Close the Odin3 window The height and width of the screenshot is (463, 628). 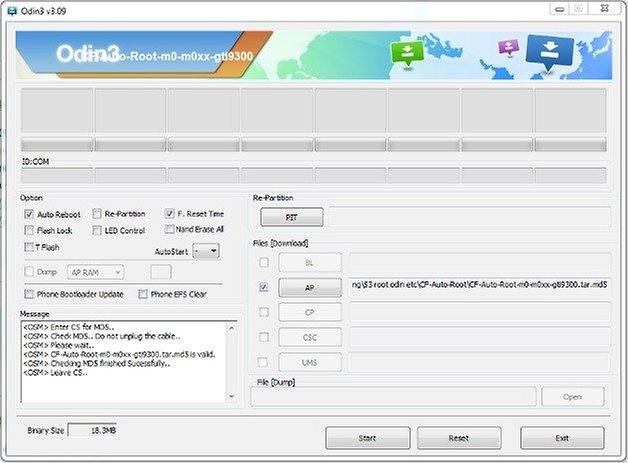pos(605,8)
